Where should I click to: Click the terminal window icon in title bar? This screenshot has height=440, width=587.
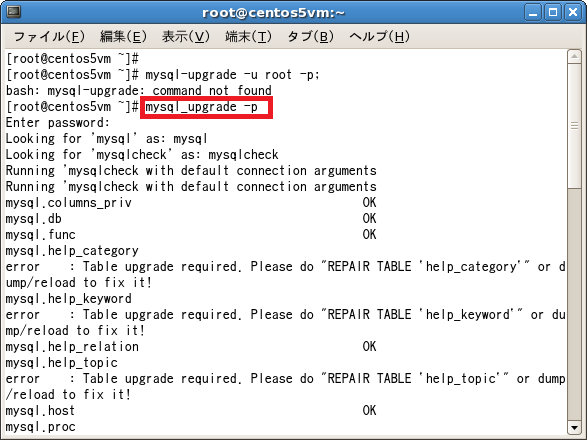coord(13,12)
